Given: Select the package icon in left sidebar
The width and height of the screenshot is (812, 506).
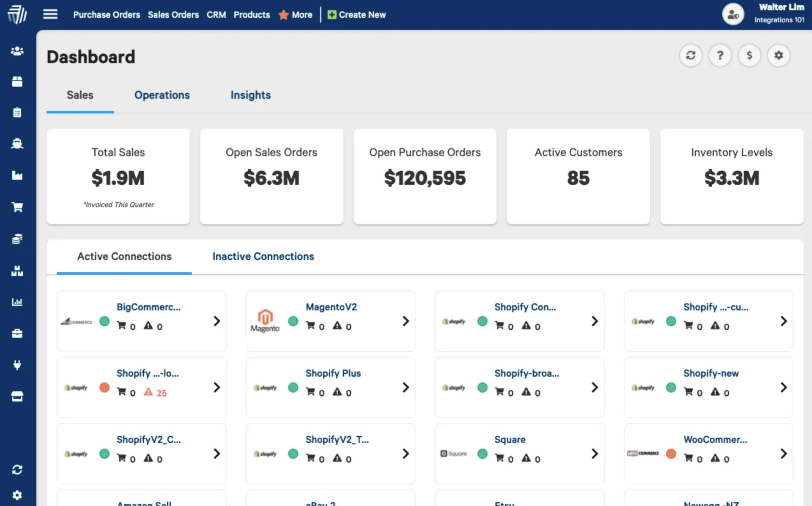Looking at the screenshot, I should click(x=17, y=82).
